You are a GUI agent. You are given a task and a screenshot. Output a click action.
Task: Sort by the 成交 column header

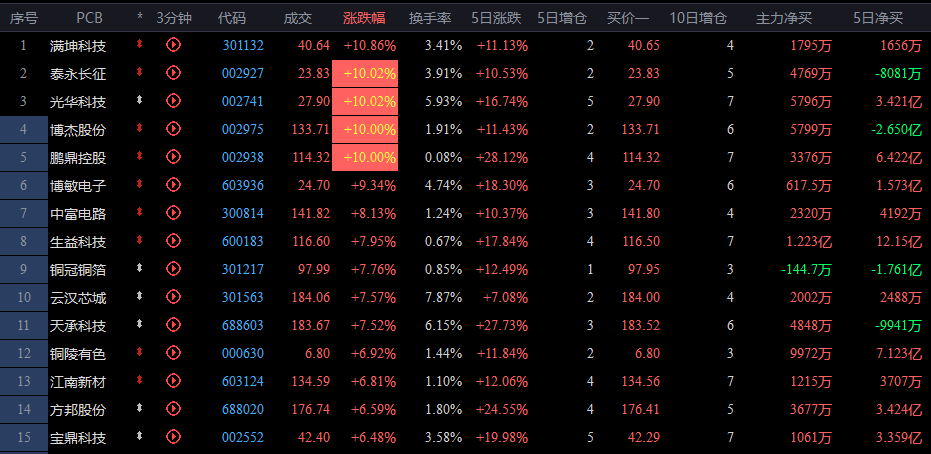click(297, 18)
